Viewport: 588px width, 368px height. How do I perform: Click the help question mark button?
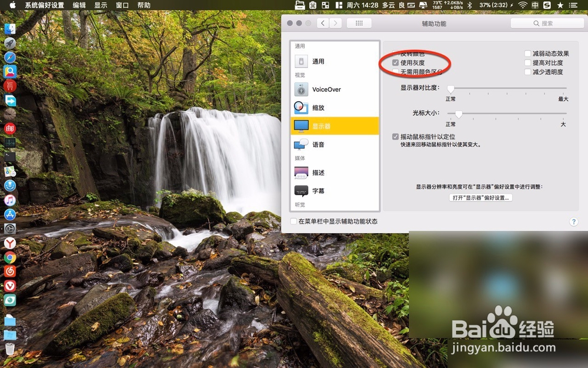(573, 221)
